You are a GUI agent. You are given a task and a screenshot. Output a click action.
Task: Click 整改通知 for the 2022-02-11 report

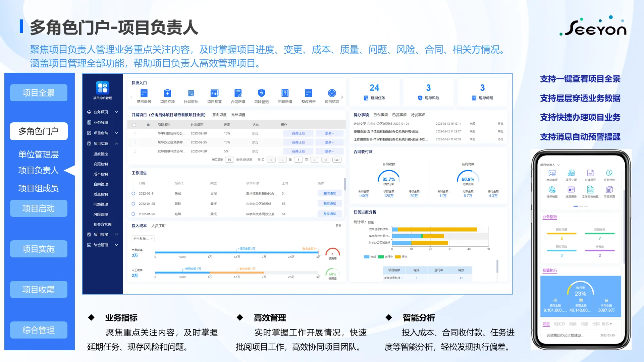pyautogui.click(x=330, y=193)
